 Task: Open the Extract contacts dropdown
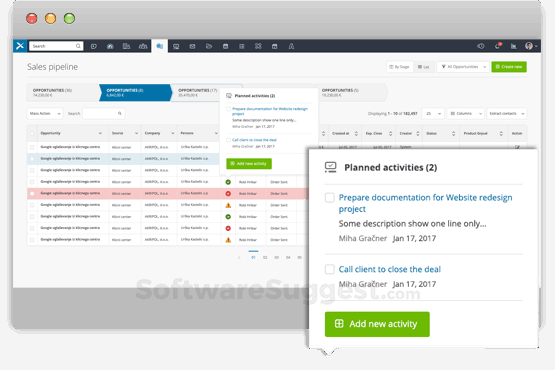pyautogui.click(x=507, y=114)
